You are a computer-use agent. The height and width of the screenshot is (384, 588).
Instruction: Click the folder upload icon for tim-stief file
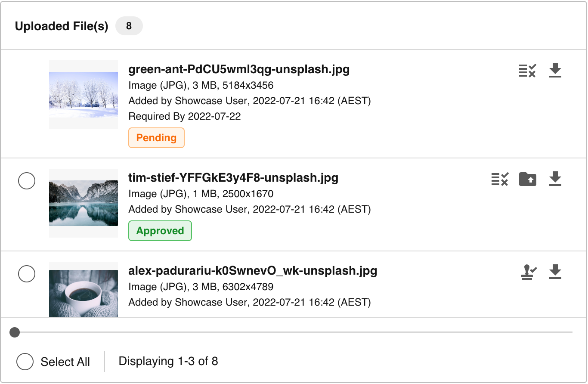pos(527,179)
